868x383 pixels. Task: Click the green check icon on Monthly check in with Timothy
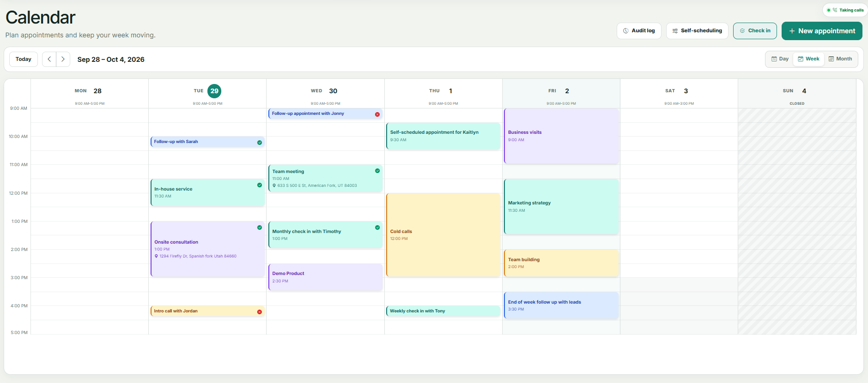(x=377, y=227)
